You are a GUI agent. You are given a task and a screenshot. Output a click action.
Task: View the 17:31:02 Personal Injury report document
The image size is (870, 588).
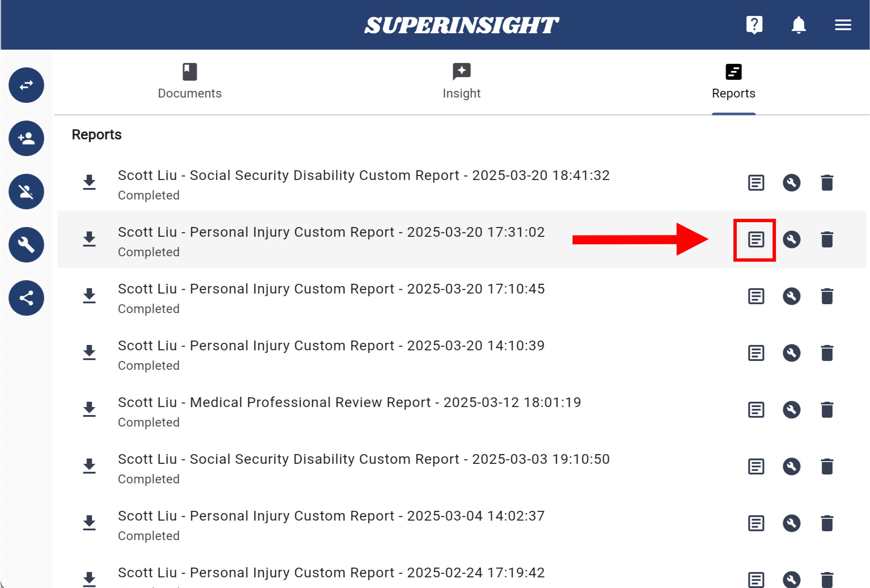tap(756, 239)
